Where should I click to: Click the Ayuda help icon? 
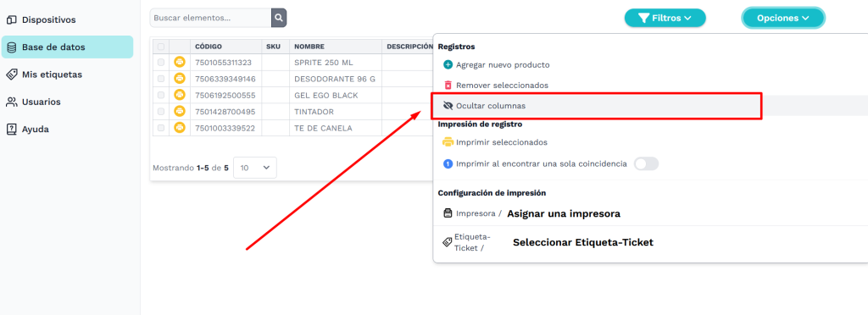pyautogui.click(x=11, y=130)
